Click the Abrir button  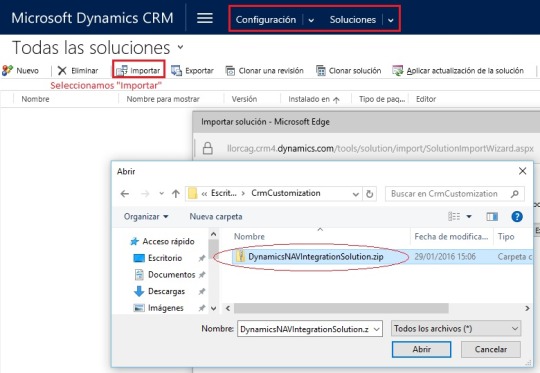pyautogui.click(x=422, y=349)
